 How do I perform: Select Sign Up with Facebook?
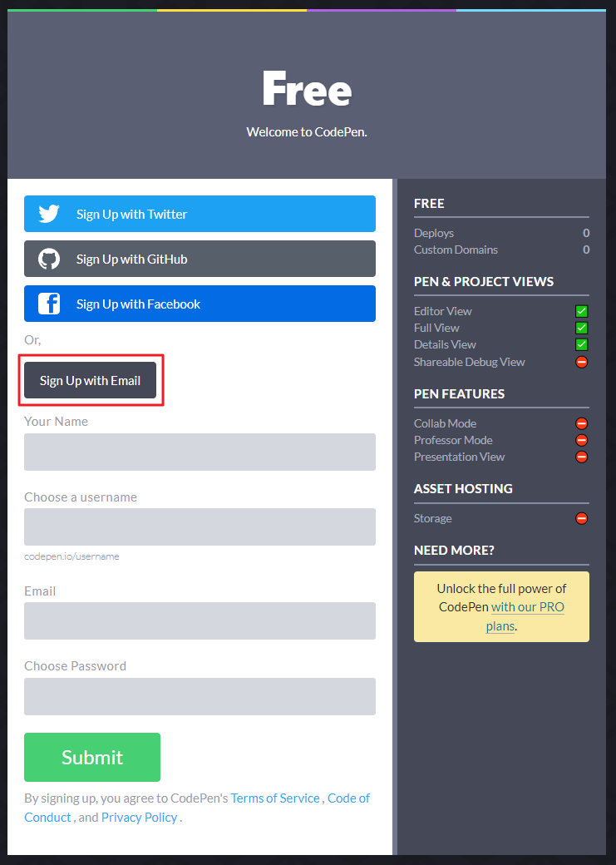click(200, 304)
